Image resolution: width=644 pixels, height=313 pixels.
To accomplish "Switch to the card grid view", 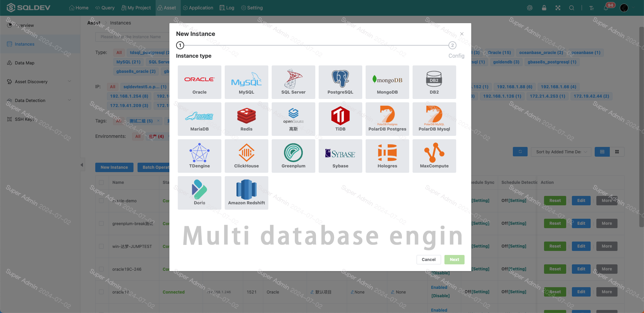I will 617,152.
